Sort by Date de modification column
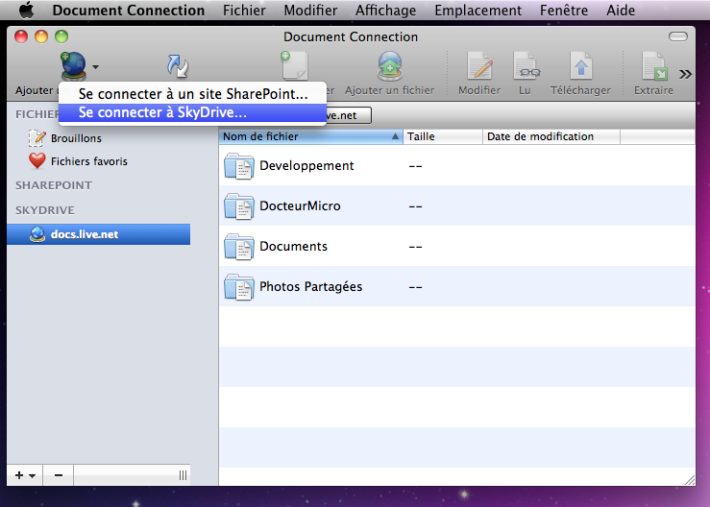This screenshot has height=507, width=710. [x=551, y=136]
